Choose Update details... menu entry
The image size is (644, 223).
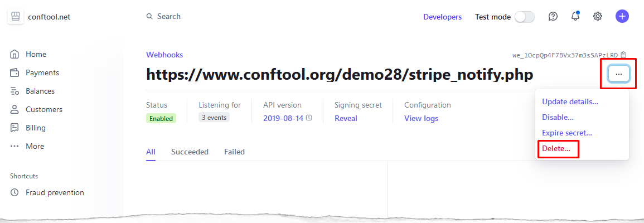[570, 102]
